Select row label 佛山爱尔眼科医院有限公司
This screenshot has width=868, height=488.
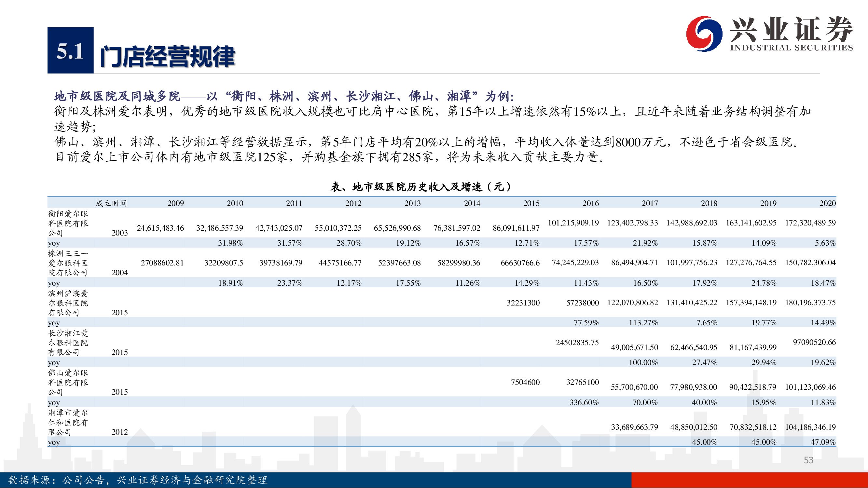coord(68,382)
